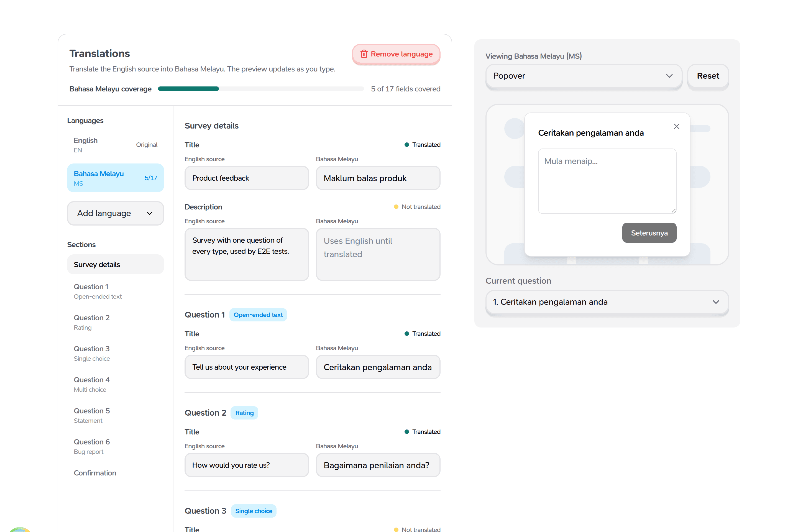The height and width of the screenshot is (532, 798).
Task: Click the English source description text box
Action: (x=247, y=254)
